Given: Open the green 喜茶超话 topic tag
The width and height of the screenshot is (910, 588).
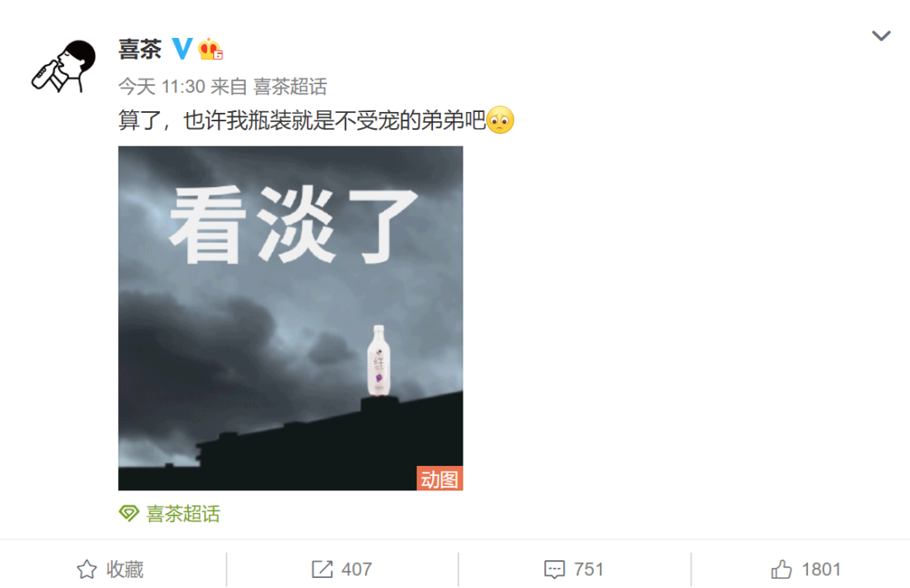Looking at the screenshot, I should (x=184, y=514).
